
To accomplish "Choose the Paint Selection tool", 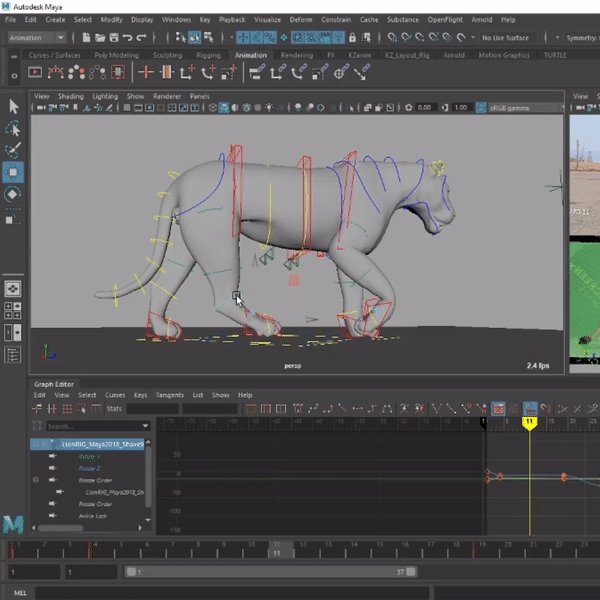I will [14, 151].
